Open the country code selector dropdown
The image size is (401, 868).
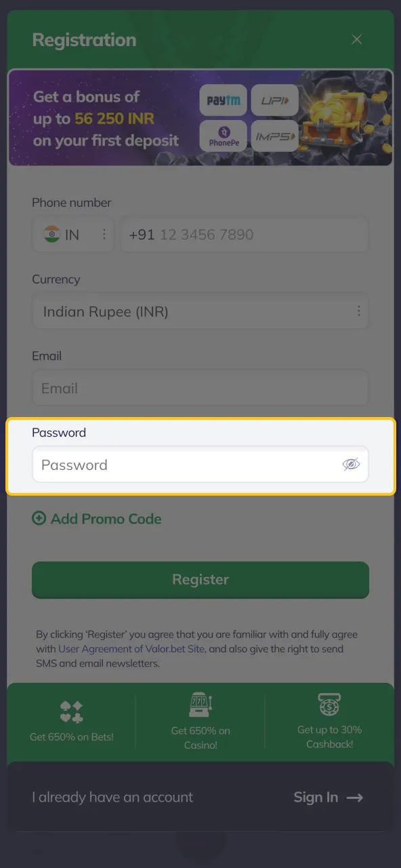coord(104,234)
